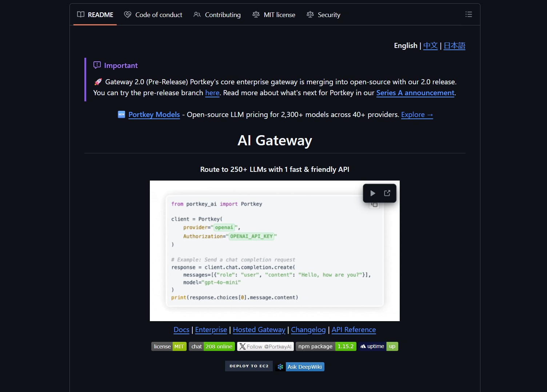The width and height of the screenshot is (547, 392).
Task: Click the chat 208 online badge
Action: (212, 347)
